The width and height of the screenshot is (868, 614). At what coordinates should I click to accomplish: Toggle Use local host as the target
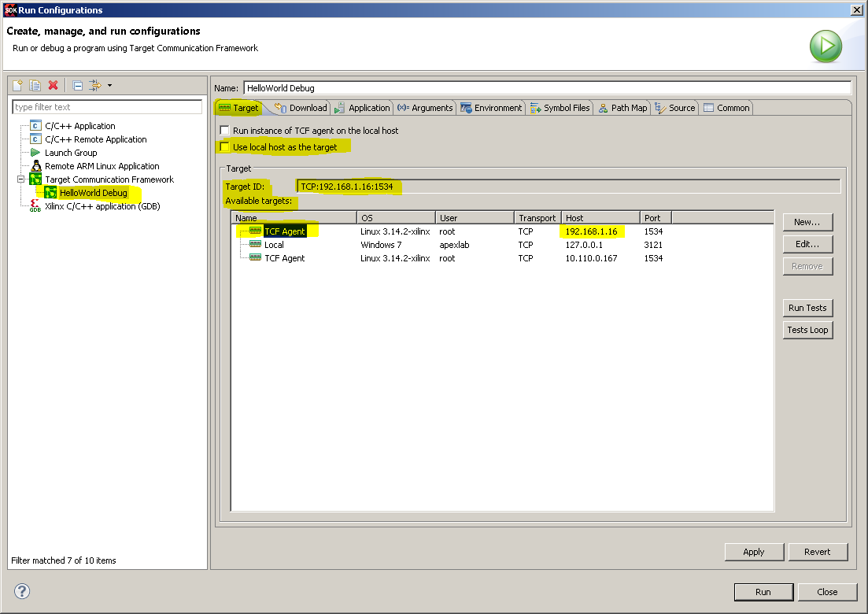tap(225, 146)
